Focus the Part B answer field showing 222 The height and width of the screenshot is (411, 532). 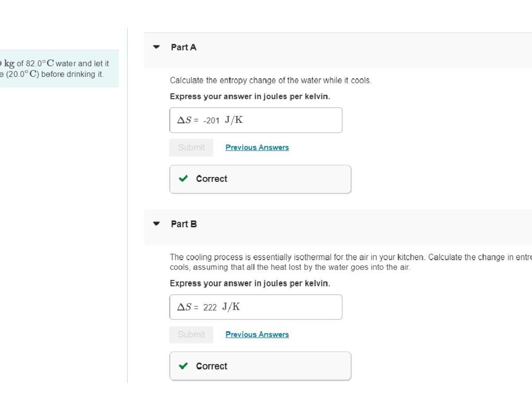click(x=256, y=307)
